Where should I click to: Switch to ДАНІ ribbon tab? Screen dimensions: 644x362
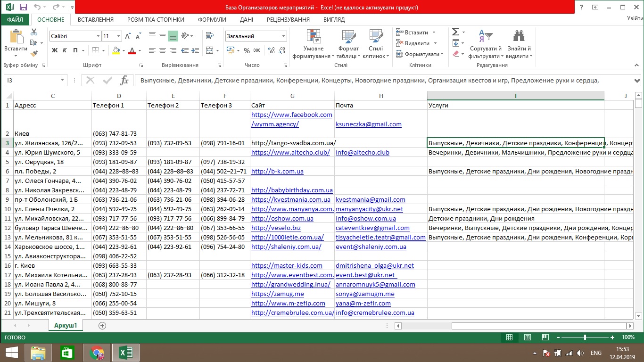coord(246,20)
